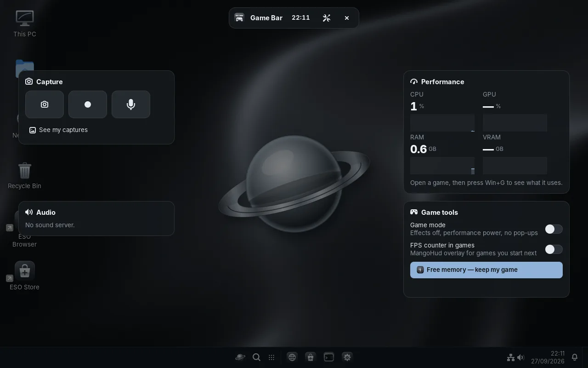This screenshot has height=368, width=588.
Task: Open ESO Store desktop shortcut
Action: [x=24, y=276]
